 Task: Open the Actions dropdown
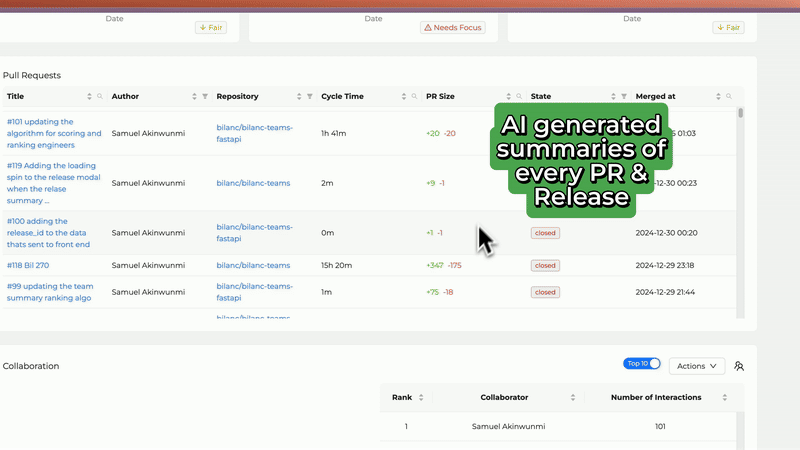coord(697,366)
